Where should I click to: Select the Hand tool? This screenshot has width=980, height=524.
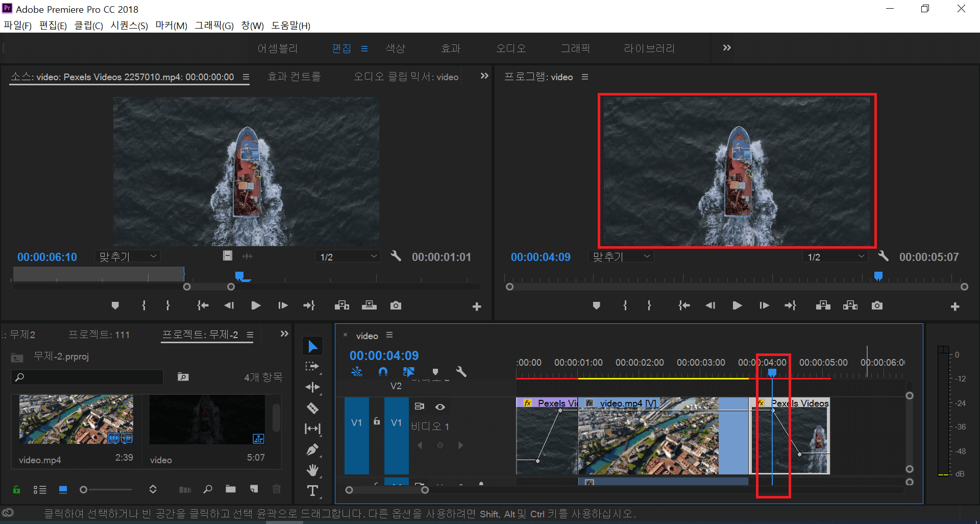coord(312,470)
